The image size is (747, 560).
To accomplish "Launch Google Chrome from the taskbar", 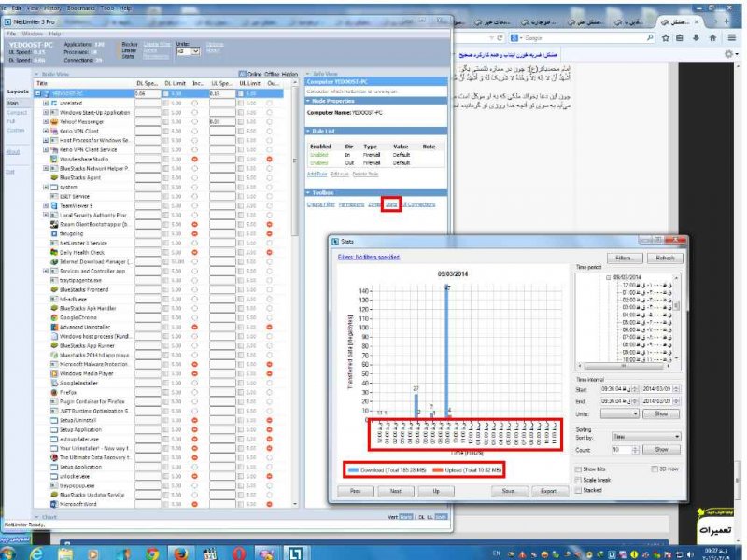I will coord(153,553).
